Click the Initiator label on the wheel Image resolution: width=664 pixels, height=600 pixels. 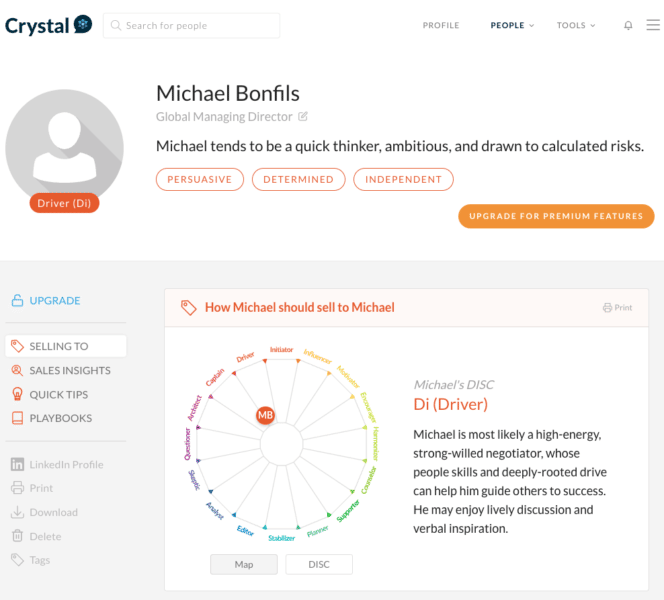coord(281,349)
